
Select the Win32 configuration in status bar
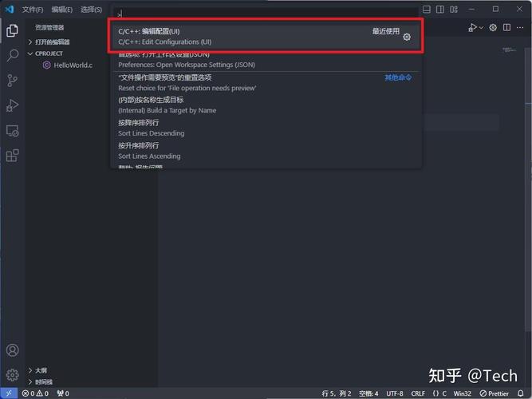tap(462, 393)
